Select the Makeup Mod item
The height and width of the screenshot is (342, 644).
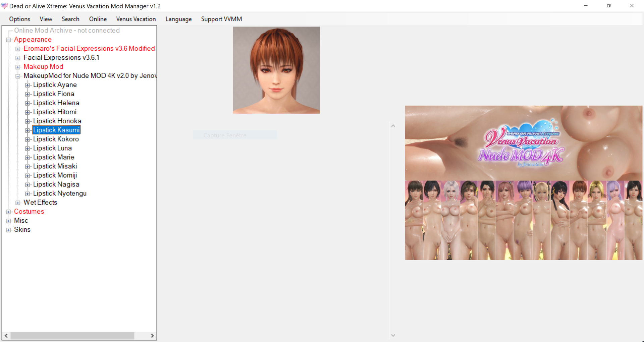click(x=43, y=67)
